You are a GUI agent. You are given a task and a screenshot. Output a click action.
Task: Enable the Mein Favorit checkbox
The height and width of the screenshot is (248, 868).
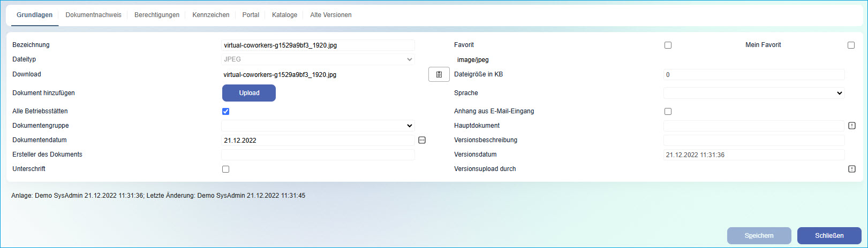coord(851,45)
